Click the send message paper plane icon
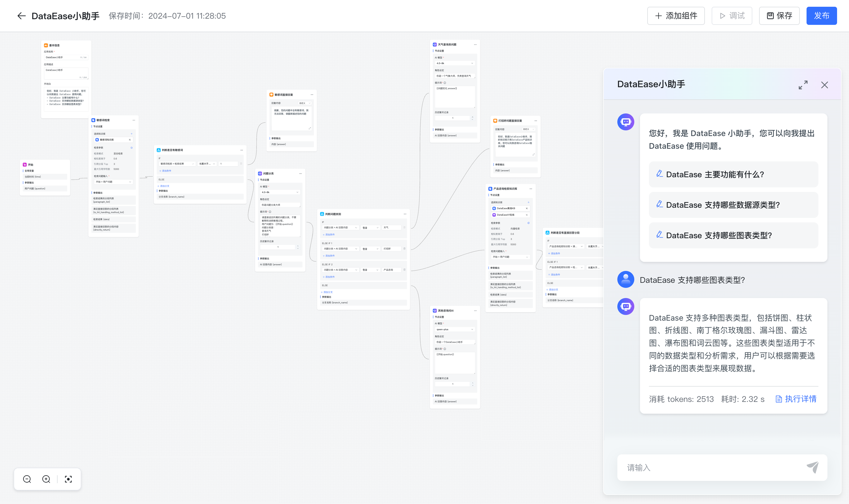The height and width of the screenshot is (504, 849). (813, 467)
